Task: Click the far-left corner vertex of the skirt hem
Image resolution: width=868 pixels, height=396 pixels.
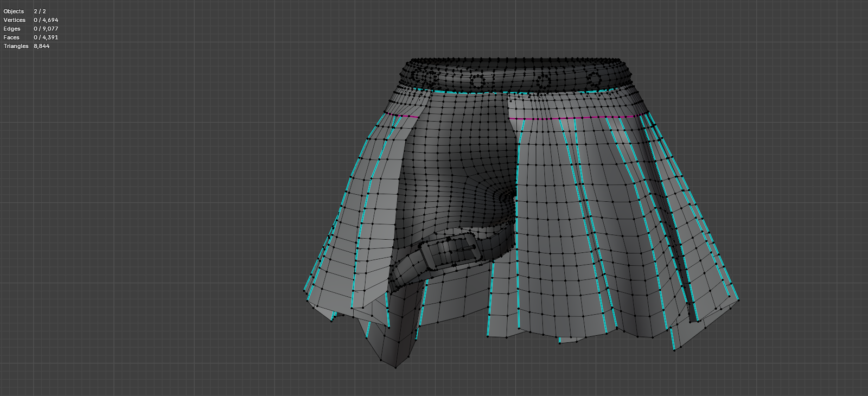Action: [303, 291]
